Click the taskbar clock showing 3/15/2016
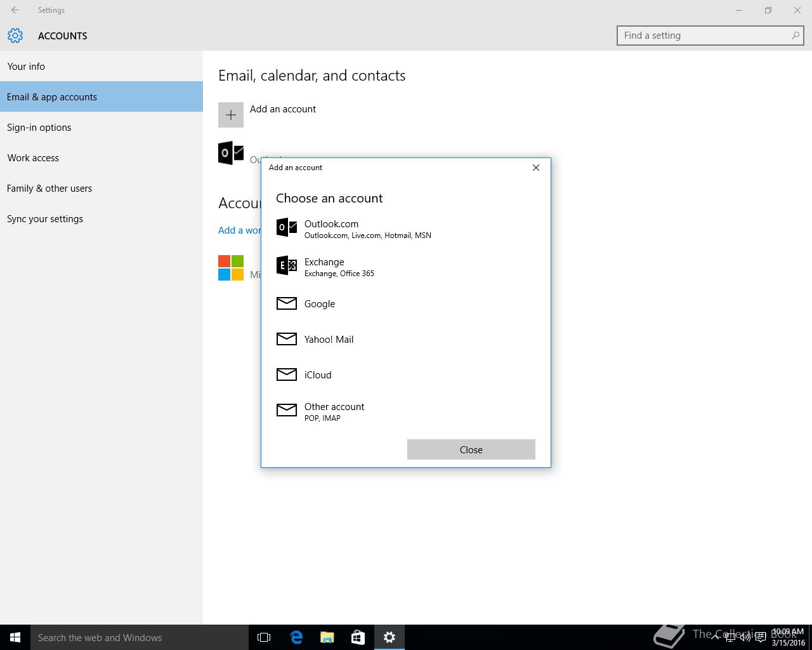The image size is (812, 650). point(788,637)
